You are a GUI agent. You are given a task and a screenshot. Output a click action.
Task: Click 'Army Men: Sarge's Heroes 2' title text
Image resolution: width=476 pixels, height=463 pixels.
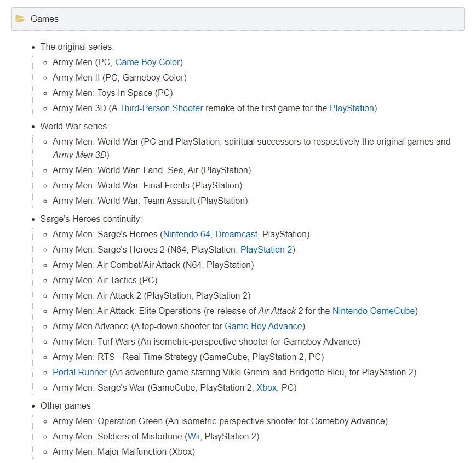click(108, 249)
